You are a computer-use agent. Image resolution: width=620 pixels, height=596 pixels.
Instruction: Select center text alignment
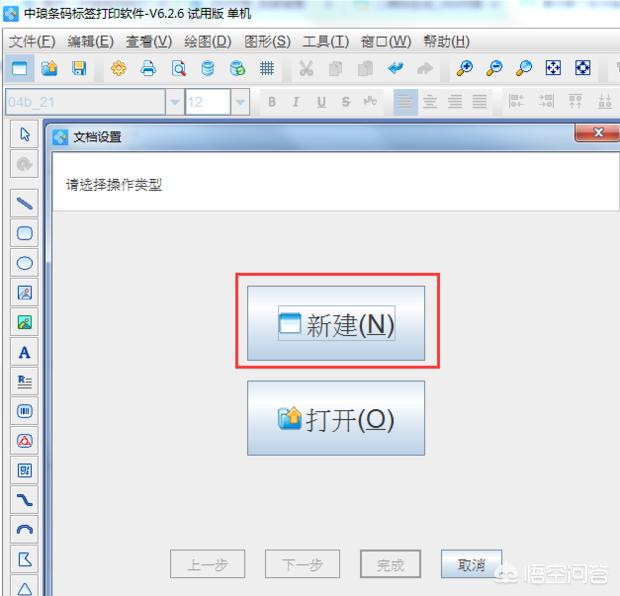[x=430, y=102]
